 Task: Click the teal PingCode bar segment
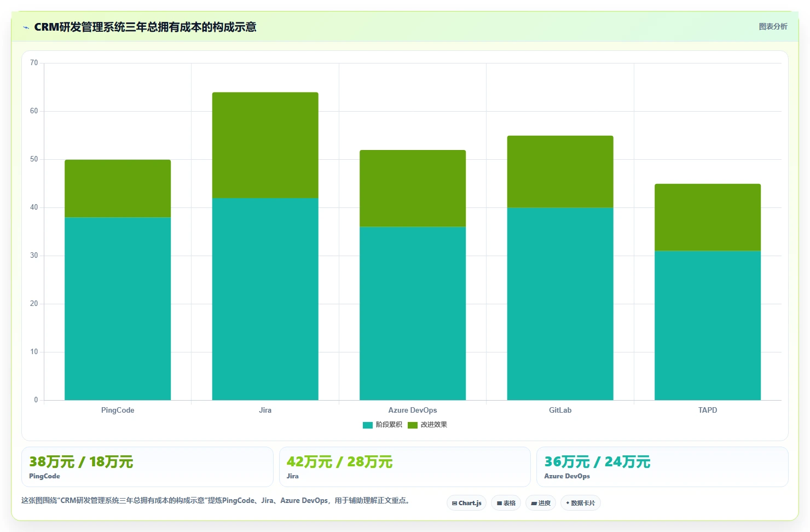coord(118,309)
